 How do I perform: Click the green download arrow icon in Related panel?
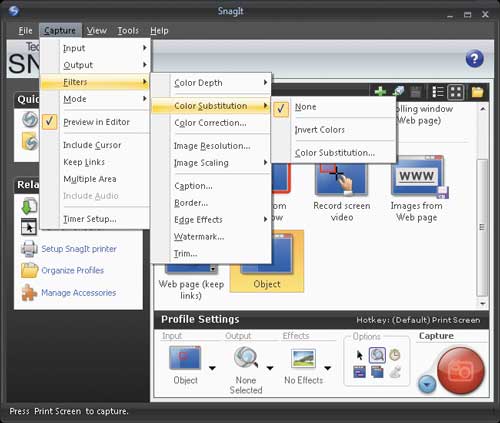pyautogui.click(x=30, y=207)
